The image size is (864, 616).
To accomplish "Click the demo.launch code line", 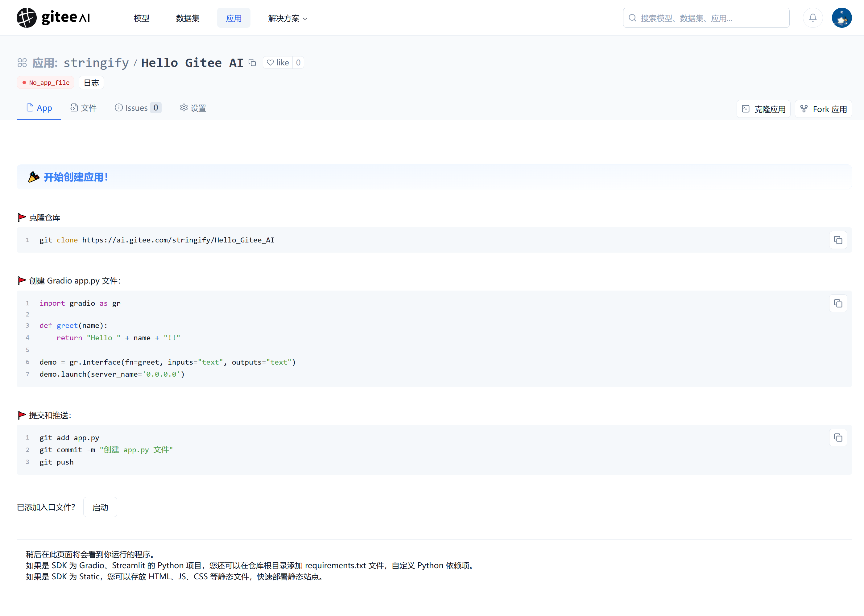I will click(112, 374).
